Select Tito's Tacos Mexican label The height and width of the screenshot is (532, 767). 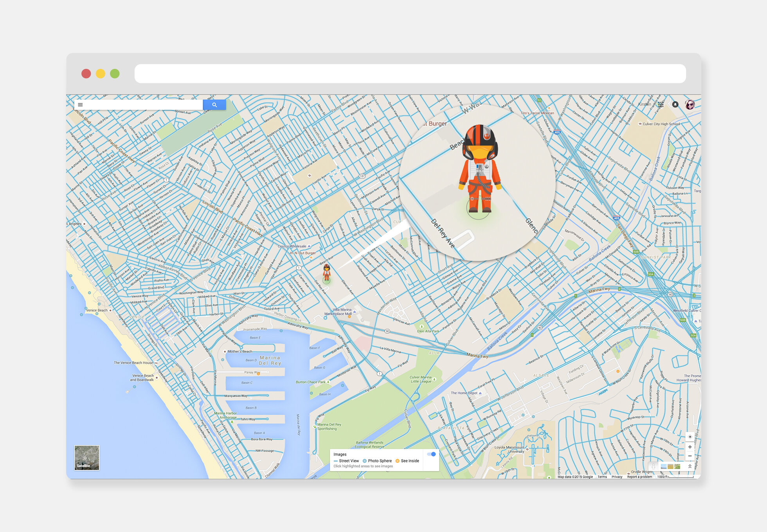pos(537,113)
